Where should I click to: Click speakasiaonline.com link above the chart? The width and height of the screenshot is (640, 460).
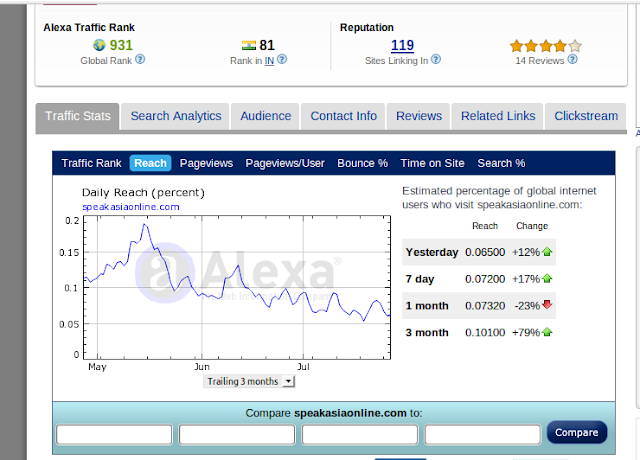131,207
